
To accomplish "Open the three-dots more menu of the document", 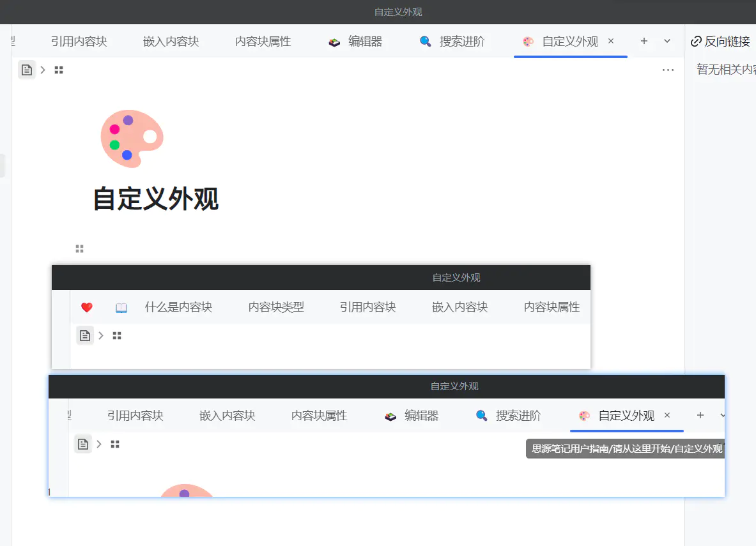I will 668,70.
